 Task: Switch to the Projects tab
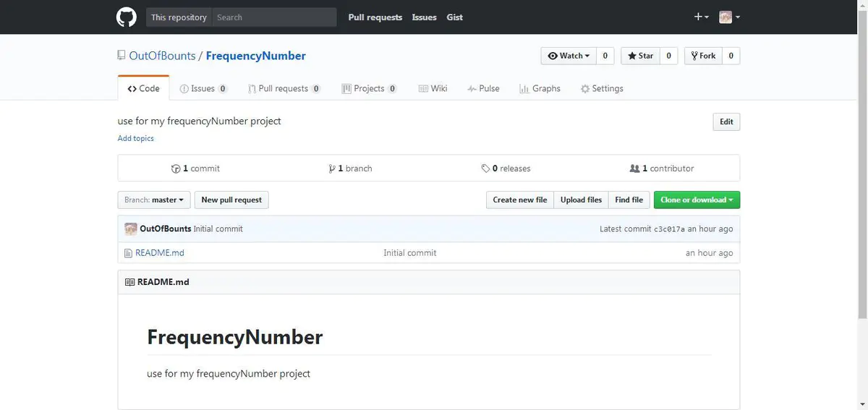pyautogui.click(x=369, y=88)
